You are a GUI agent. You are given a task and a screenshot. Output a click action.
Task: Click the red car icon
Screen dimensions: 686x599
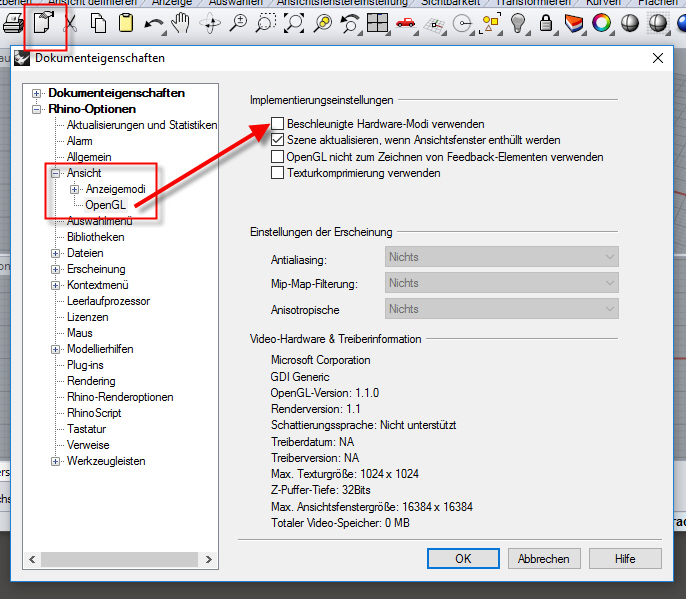pyautogui.click(x=406, y=24)
